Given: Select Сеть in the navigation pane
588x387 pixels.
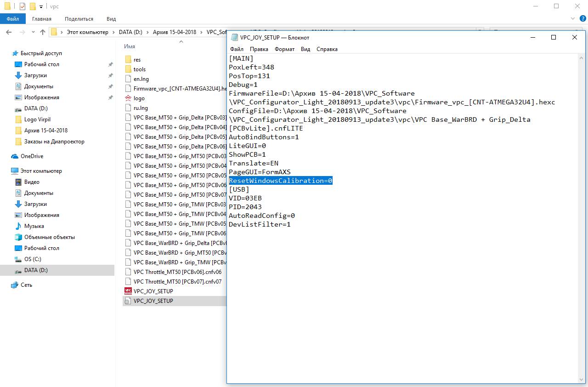Looking at the screenshot, I should (26, 285).
